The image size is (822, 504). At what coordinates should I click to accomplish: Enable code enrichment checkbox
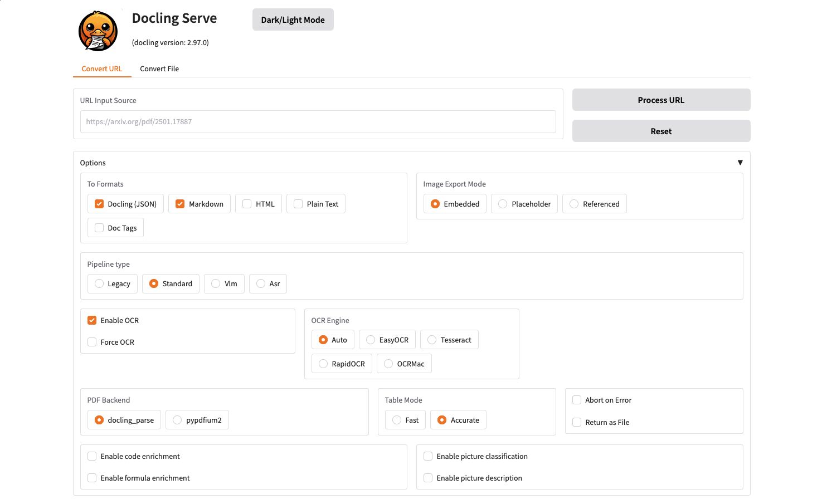pyautogui.click(x=92, y=456)
